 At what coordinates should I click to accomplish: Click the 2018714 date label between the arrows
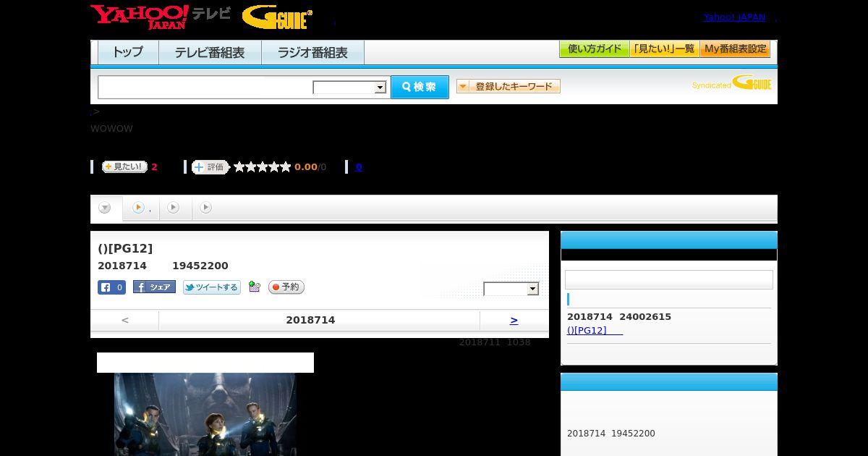[310, 320]
